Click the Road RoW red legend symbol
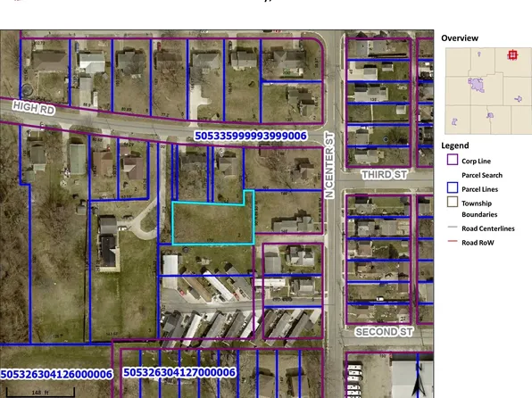Screen dimensions: 532x398 click(453, 241)
